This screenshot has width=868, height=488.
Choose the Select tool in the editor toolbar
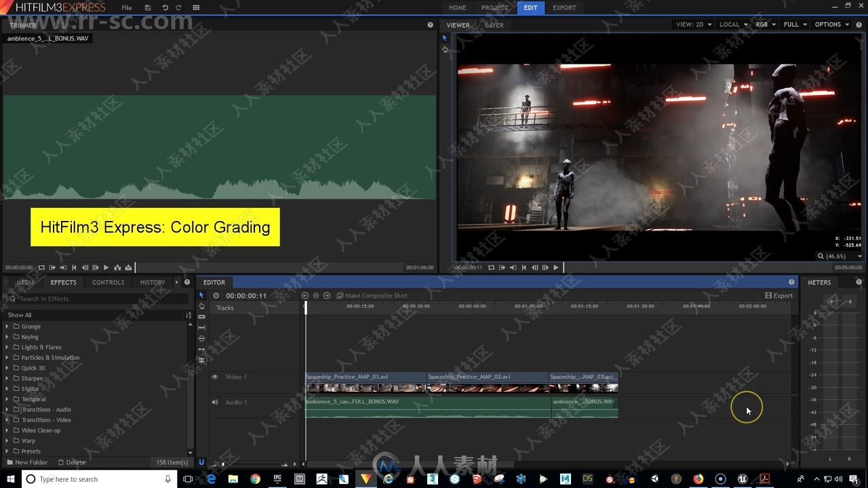click(x=201, y=296)
